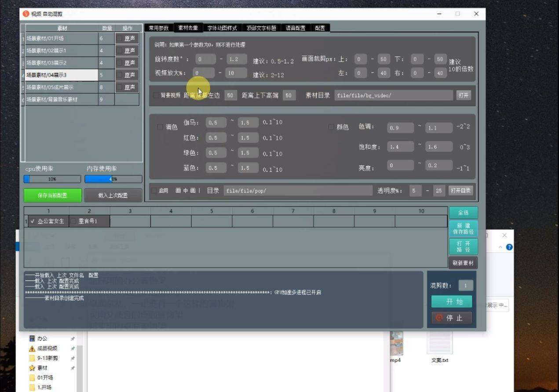This screenshot has width=559, height=392.
Task: Click the 素材目录 path field file/file/bg_video/
Action: pyautogui.click(x=394, y=95)
